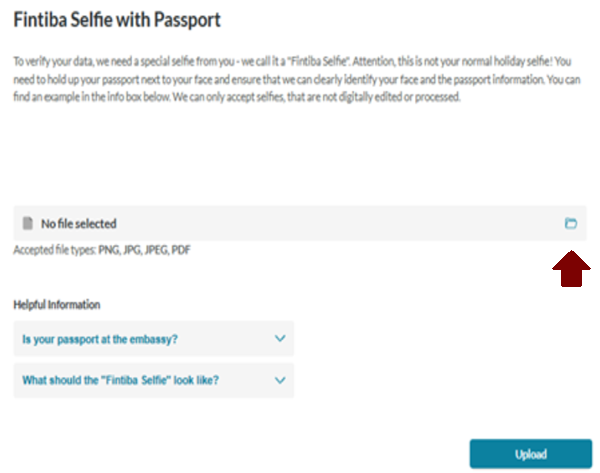Click the "Helpful Information" heading
This screenshot has height=473, width=600.
pyautogui.click(x=57, y=304)
